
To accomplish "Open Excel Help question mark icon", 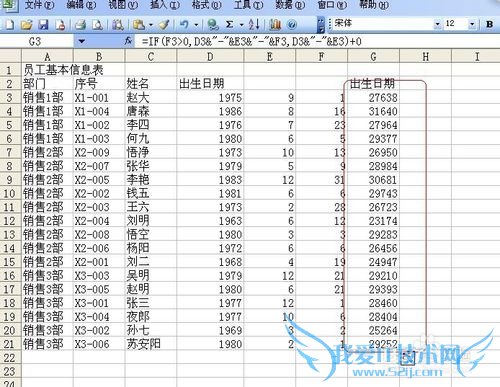I will (x=292, y=25).
